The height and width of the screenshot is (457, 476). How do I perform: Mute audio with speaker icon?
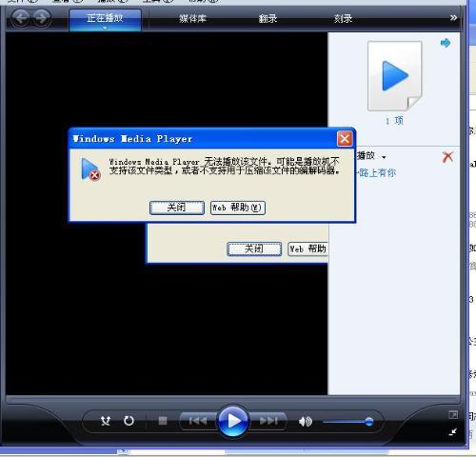306,422
